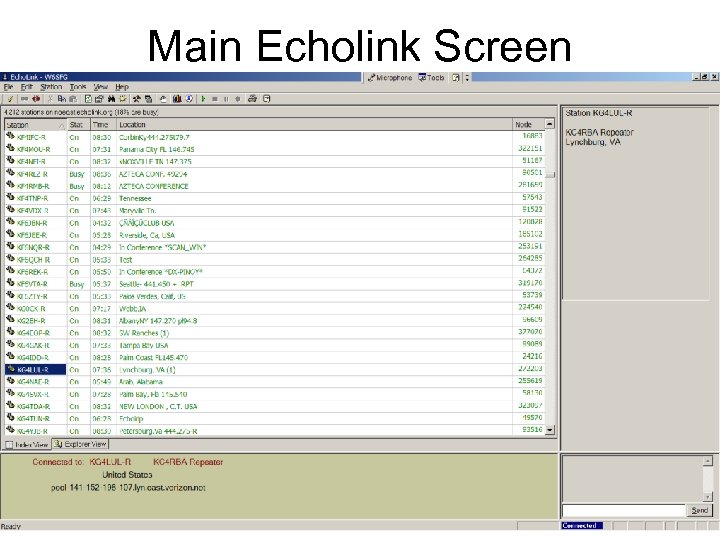Select the AZTECA CONFERENCE row

coord(274,186)
